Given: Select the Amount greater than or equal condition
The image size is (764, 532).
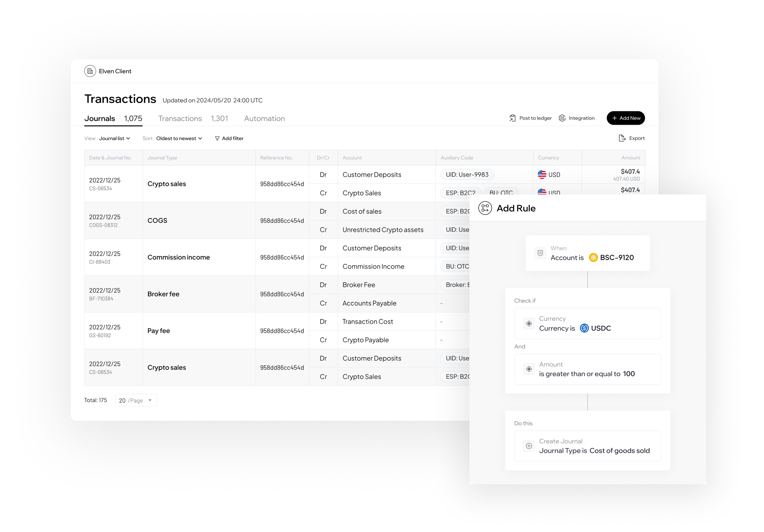Looking at the screenshot, I should pyautogui.click(x=587, y=369).
